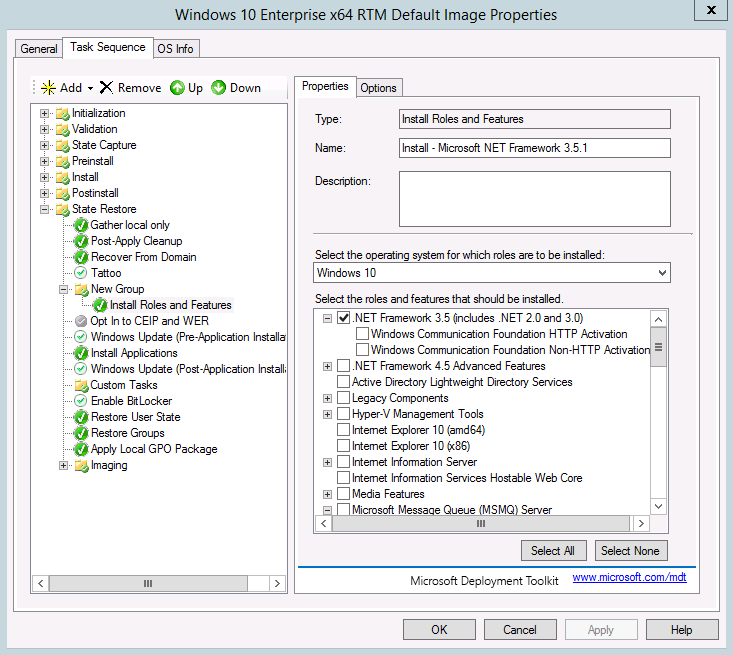Click the Custom Tasks folder icon
Viewport: 733px width, 655px height.
click(81, 385)
